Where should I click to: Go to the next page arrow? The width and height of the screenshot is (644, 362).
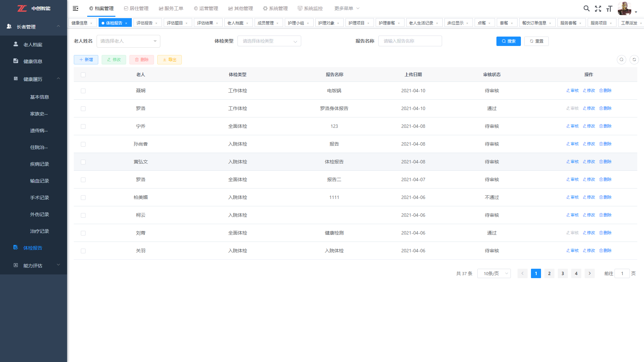pyautogui.click(x=589, y=273)
